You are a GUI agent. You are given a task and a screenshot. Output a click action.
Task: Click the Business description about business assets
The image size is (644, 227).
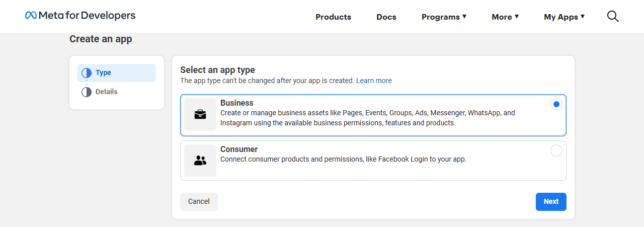coord(368,118)
